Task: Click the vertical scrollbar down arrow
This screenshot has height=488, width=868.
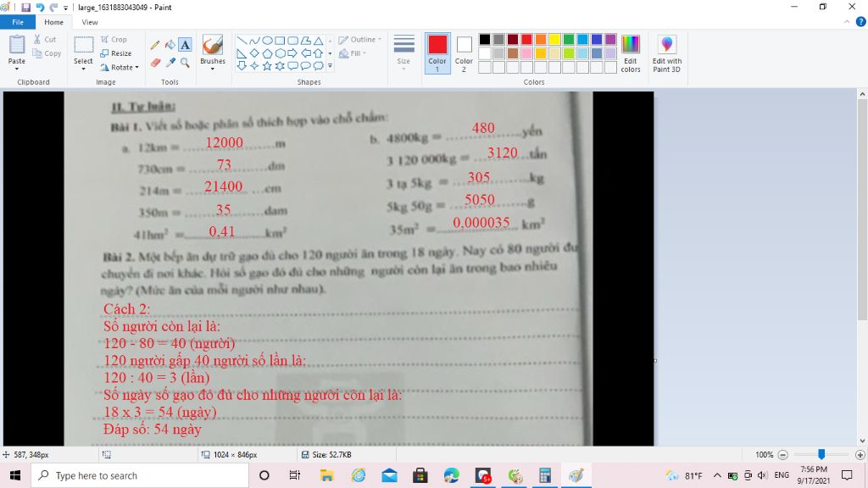Action: click(x=862, y=441)
